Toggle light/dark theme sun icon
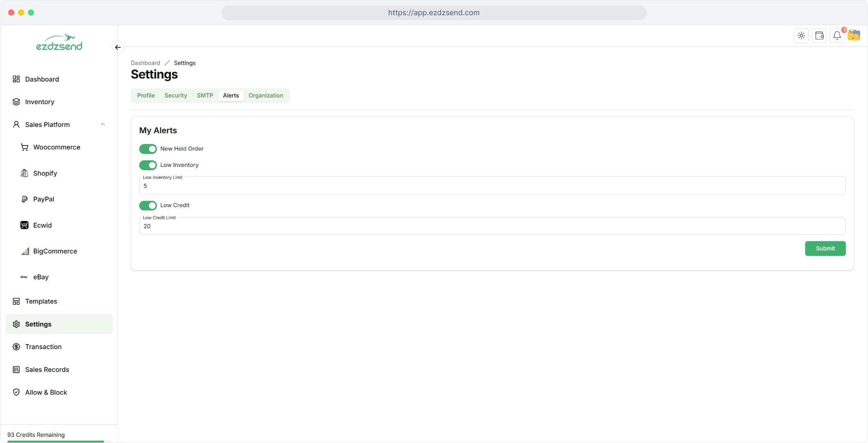This screenshot has height=443, width=868. [801, 36]
